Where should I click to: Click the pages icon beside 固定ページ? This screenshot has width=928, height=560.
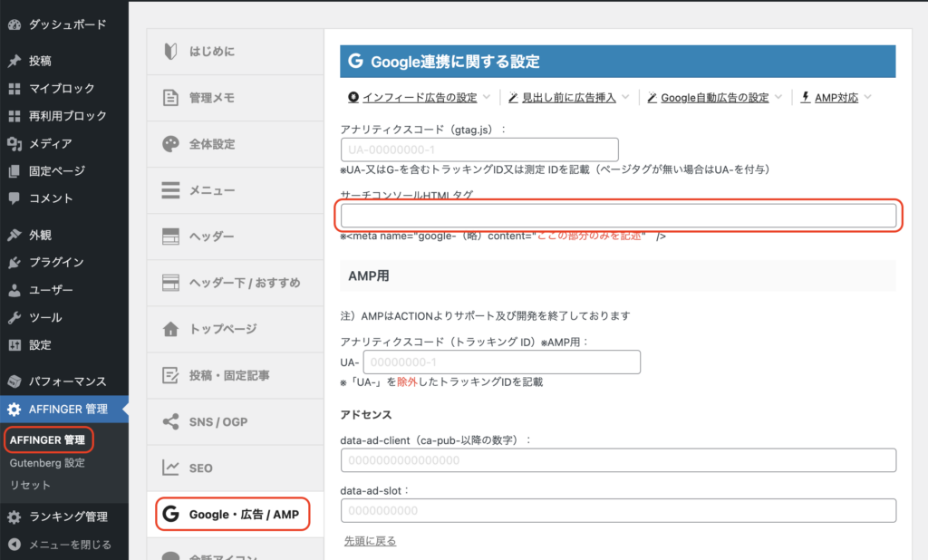click(14, 171)
